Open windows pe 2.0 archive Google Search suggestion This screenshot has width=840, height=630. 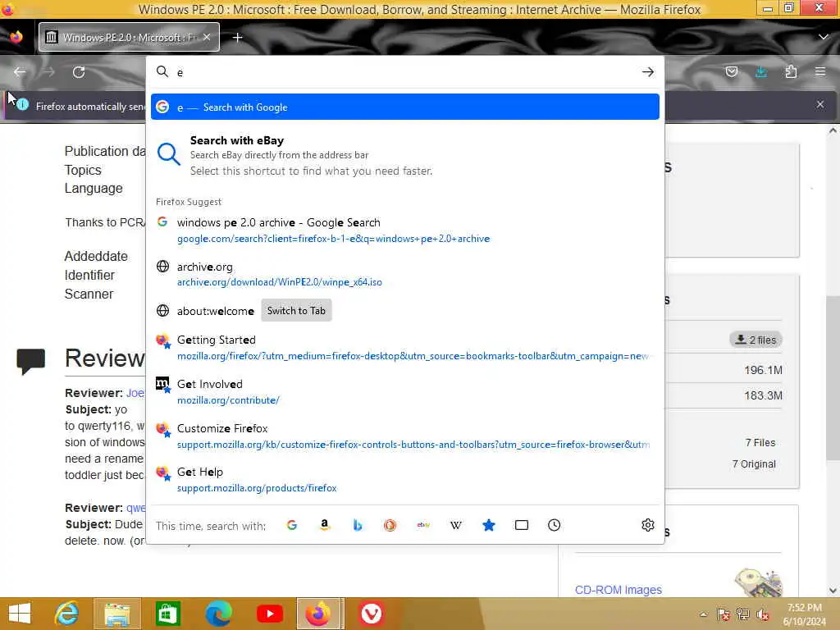[x=405, y=230]
